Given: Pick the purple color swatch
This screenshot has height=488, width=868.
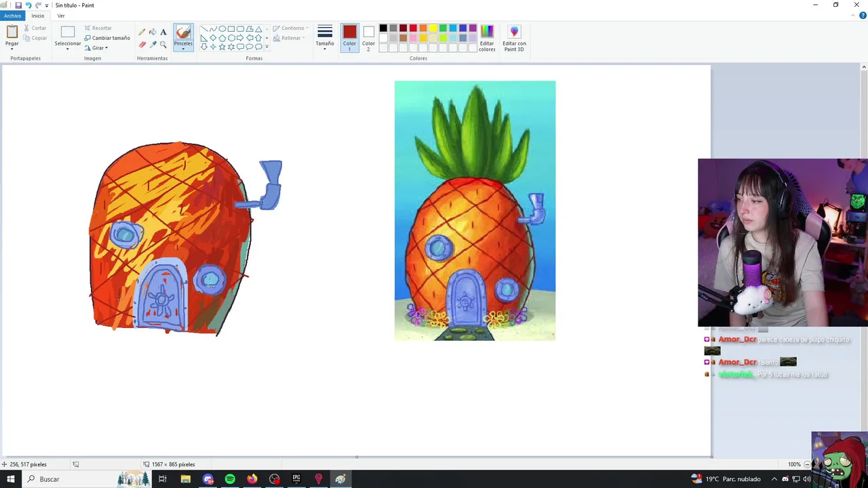Looking at the screenshot, I should [x=473, y=28].
